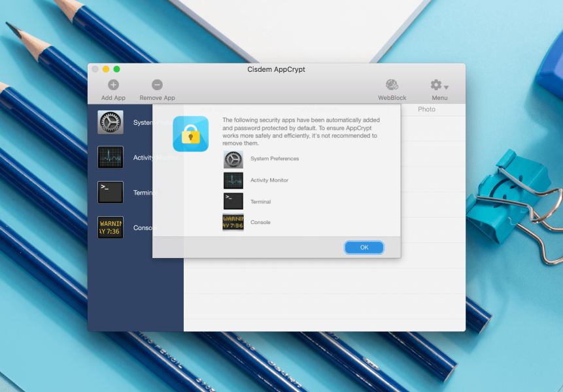Click the 'Add App' toolbar label

click(x=114, y=98)
